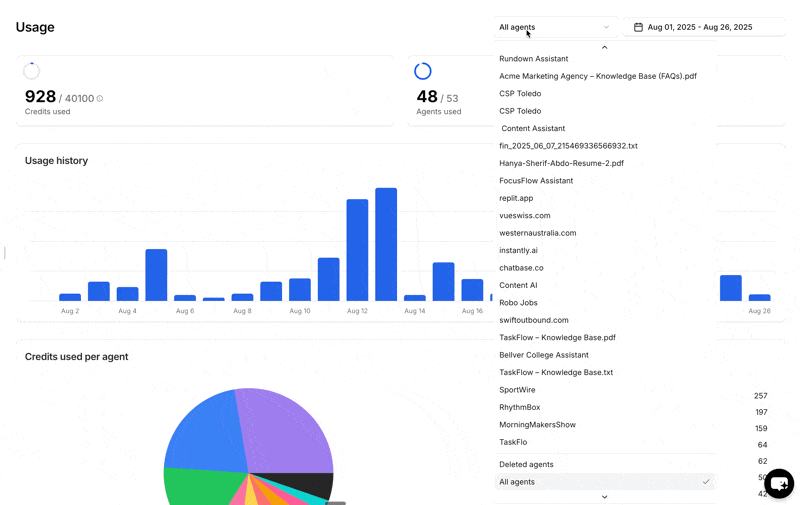Click the tallest bar in Usage history chart
This screenshot has height=505, width=800.
pyautogui.click(x=386, y=244)
